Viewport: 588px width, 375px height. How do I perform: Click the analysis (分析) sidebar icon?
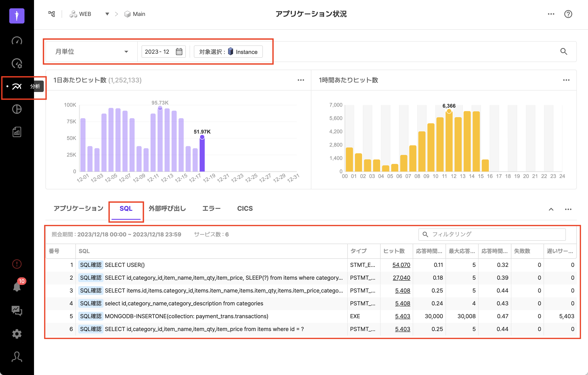17,86
